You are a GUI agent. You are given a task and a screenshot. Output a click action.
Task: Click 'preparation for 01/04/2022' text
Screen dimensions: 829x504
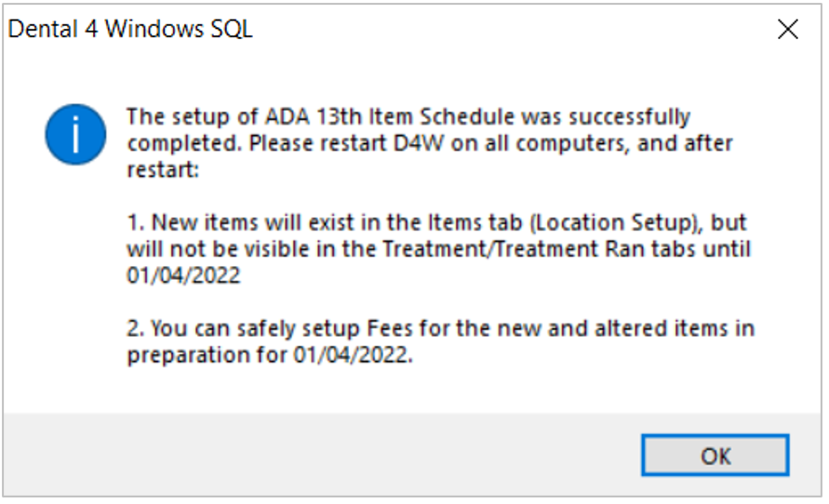268,355
